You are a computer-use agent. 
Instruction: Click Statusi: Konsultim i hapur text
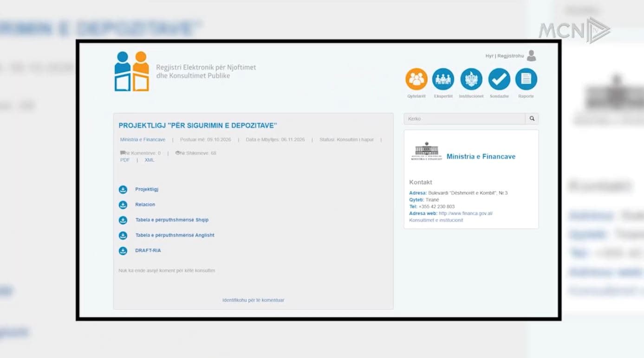pyautogui.click(x=346, y=140)
